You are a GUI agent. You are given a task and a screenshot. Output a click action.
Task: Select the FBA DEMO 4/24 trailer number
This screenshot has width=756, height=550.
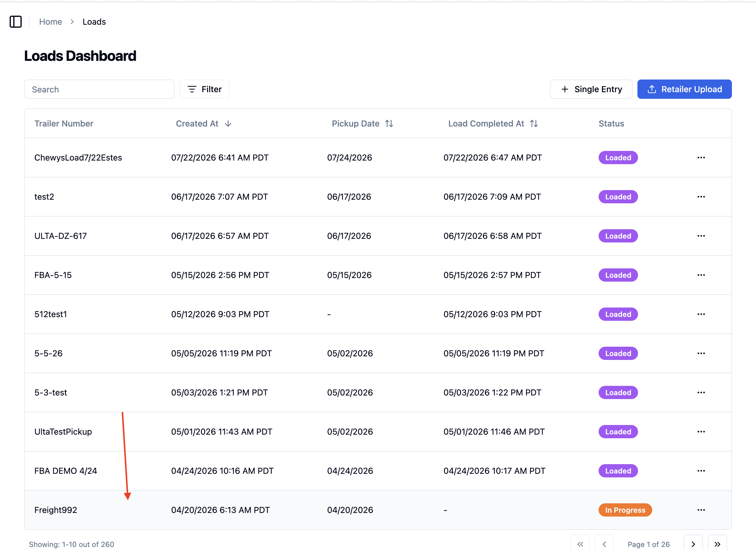coord(66,471)
